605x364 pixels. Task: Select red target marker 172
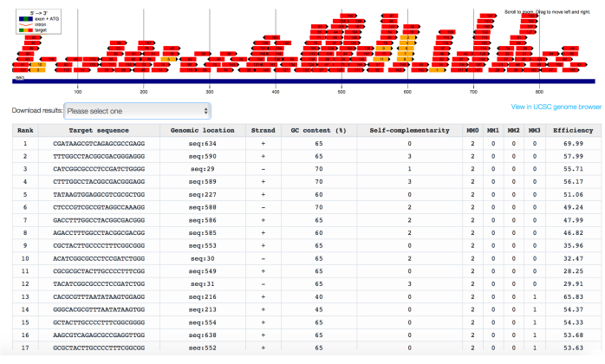coord(91,59)
